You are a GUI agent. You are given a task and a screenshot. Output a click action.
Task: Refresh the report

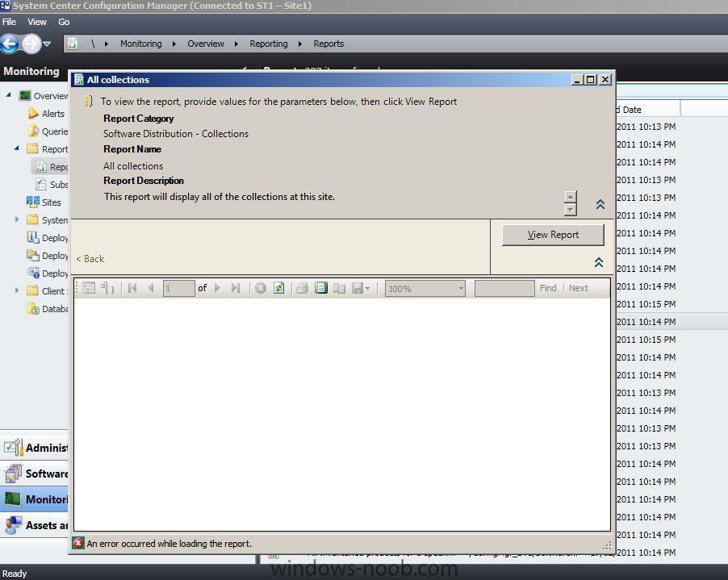pos(278,288)
